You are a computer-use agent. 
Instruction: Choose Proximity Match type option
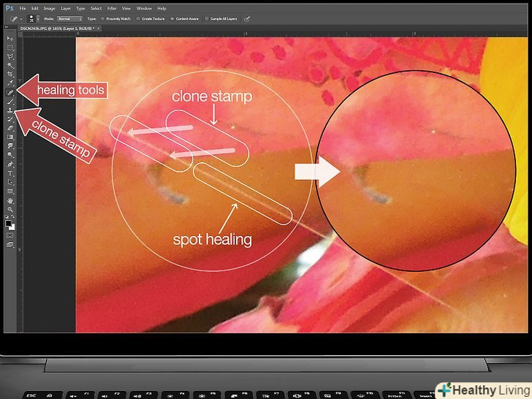116,19
